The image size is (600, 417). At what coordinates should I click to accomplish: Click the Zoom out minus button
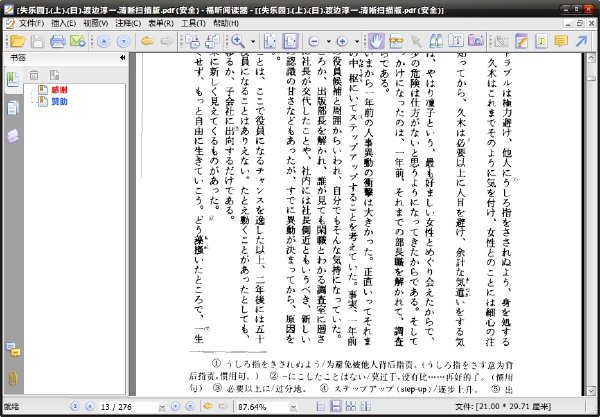[314, 41]
